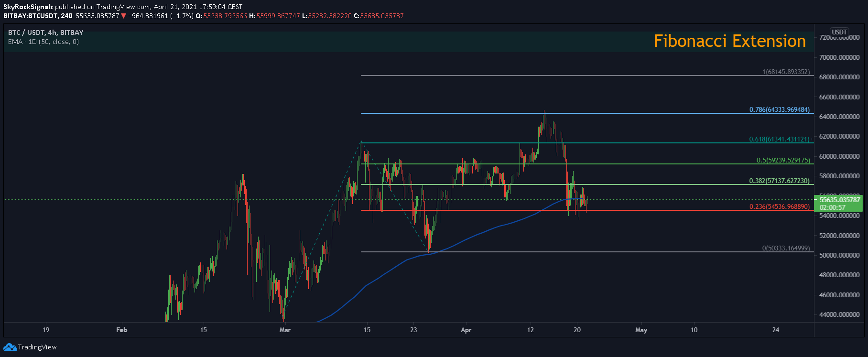The height and width of the screenshot is (357, 868).
Task: Click the TradingView cloud logo icon
Action: click(x=10, y=347)
